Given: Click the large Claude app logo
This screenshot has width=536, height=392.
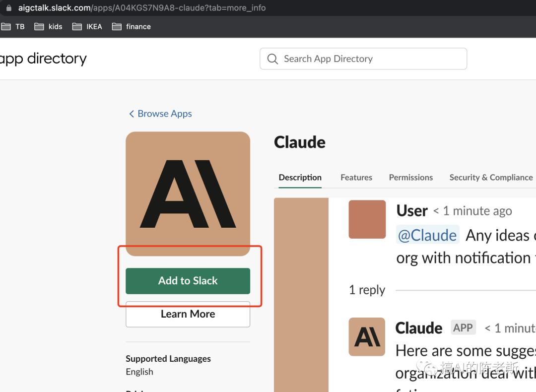Looking at the screenshot, I should (188, 194).
